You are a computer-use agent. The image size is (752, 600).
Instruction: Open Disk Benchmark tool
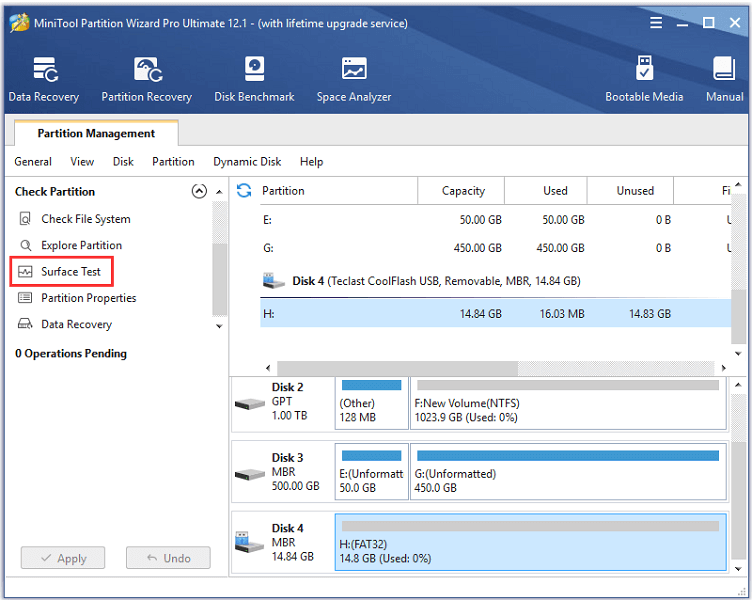254,79
